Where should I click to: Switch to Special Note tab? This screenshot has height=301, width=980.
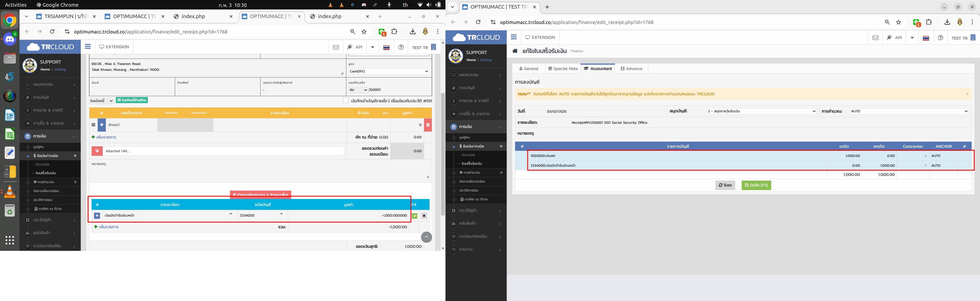[x=563, y=69]
